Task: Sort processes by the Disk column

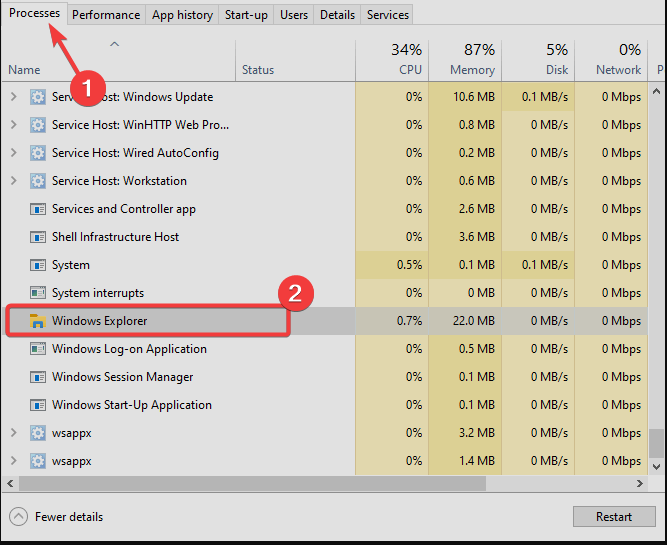Action: click(539, 60)
